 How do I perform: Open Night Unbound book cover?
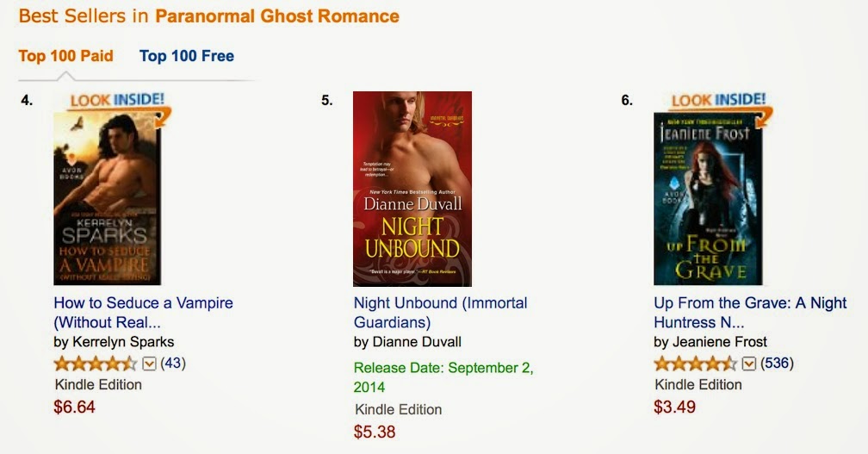pyautogui.click(x=412, y=189)
